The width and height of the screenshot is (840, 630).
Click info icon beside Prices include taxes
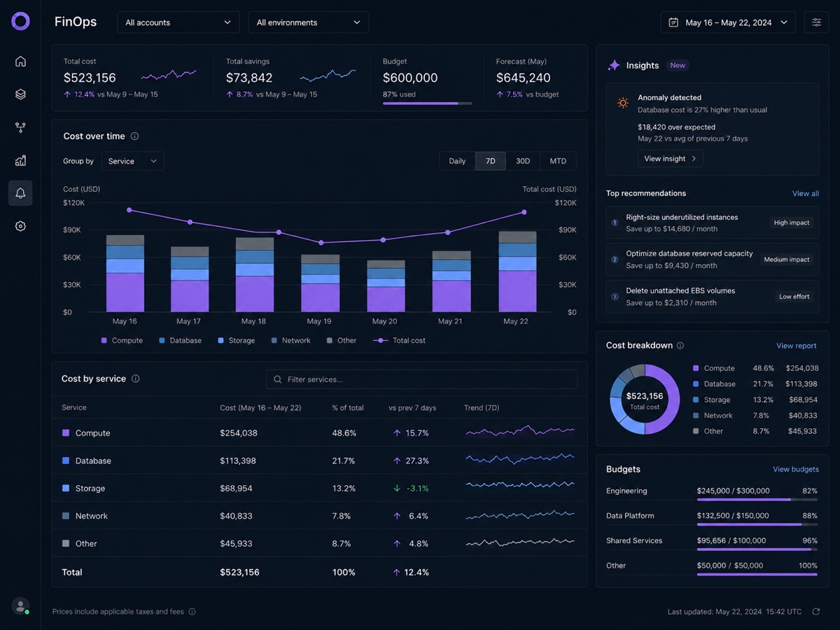[192, 612]
